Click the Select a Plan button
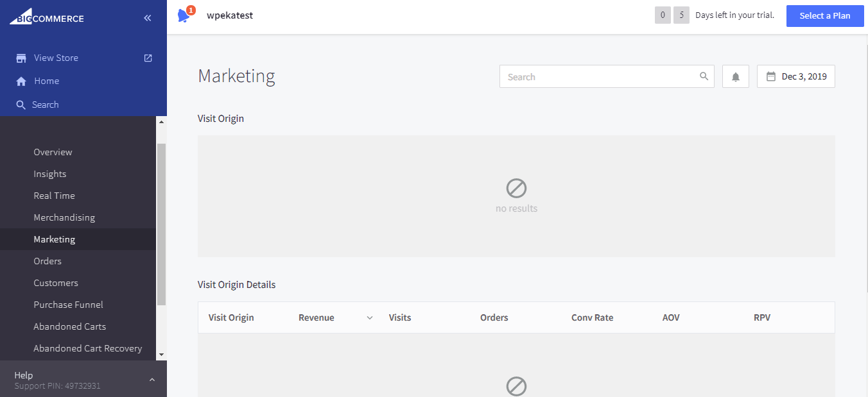The width and height of the screenshot is (868, 397). pyautogui.click(x=825, y=15)
